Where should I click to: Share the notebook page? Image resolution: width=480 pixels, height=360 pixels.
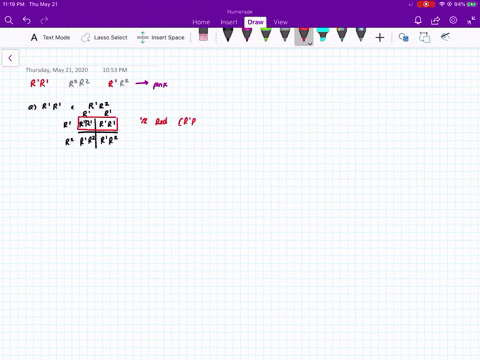[x=435, y=21]
